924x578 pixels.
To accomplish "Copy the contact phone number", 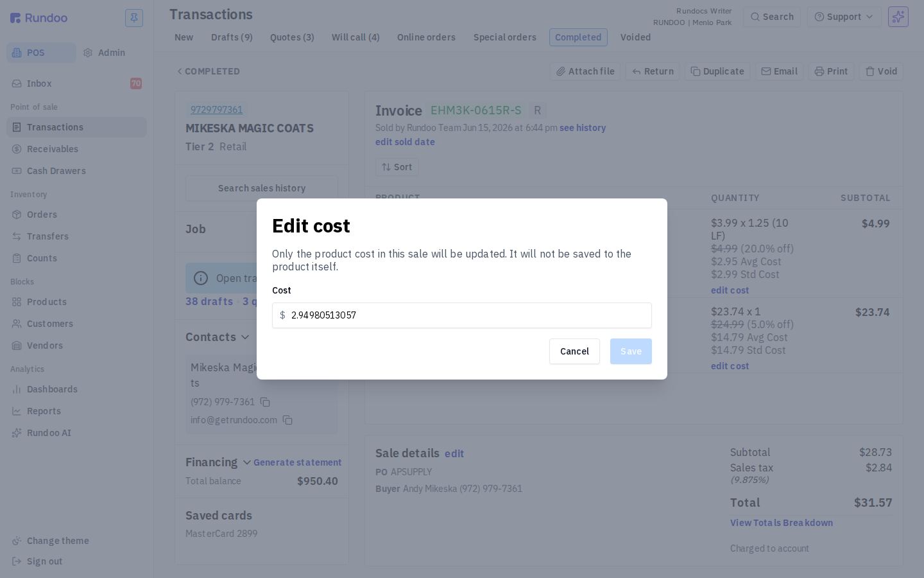I will coord(265,402).
